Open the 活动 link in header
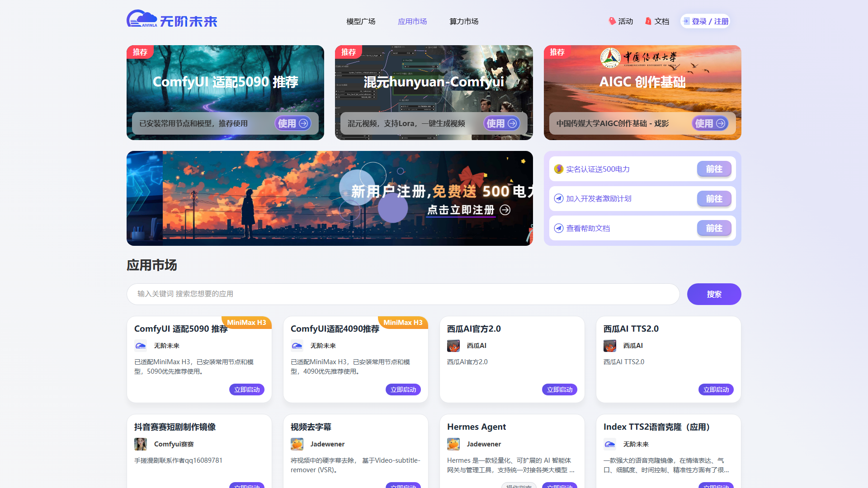This screenshot has width=868, height=488. [625, 21]
